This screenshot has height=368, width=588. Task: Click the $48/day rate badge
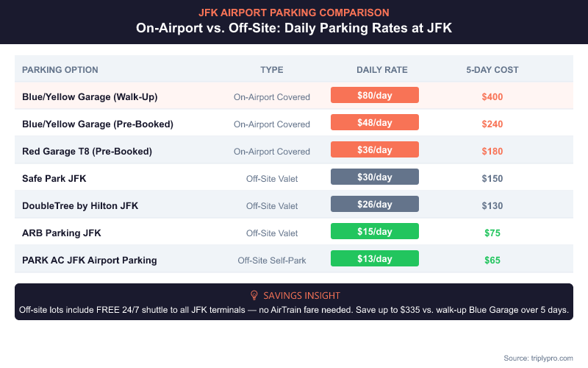375,124
